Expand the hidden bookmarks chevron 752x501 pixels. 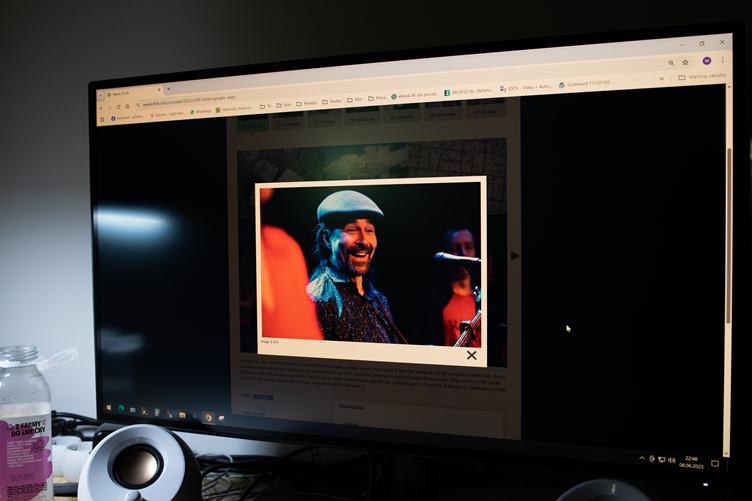[x=662, y=79]
